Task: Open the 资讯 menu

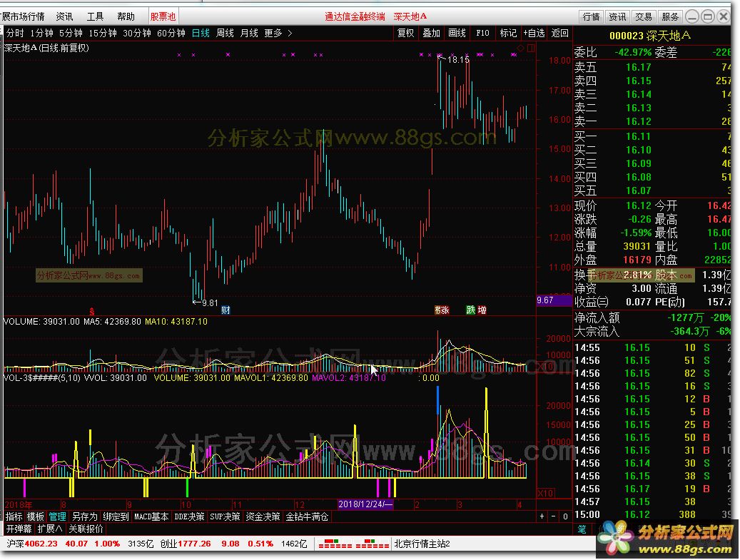Action: pos(64,16)
